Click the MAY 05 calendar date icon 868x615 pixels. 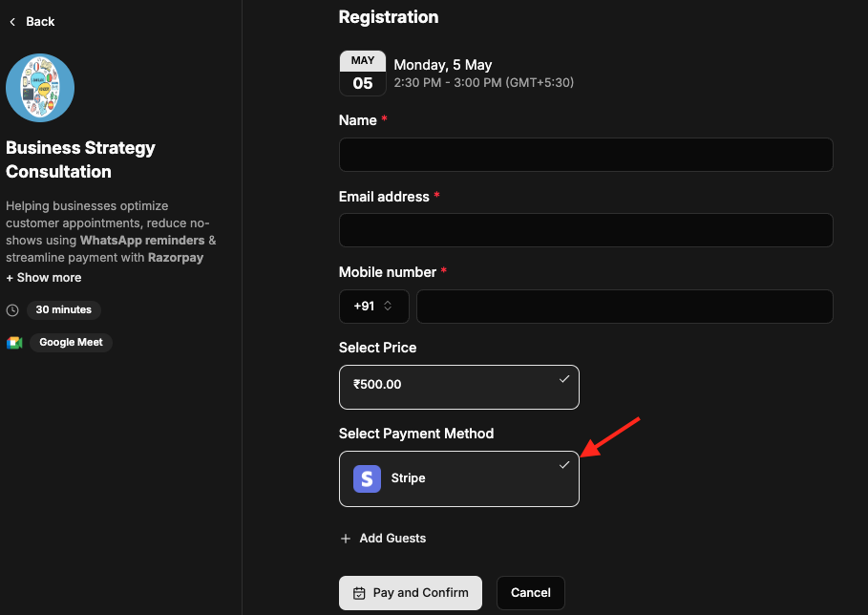[363, 74]
